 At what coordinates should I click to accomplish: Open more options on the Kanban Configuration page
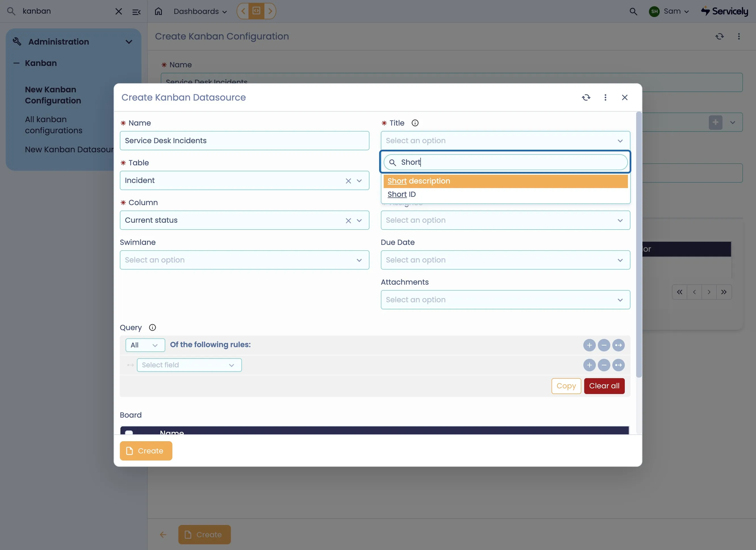tap(739, 36)
